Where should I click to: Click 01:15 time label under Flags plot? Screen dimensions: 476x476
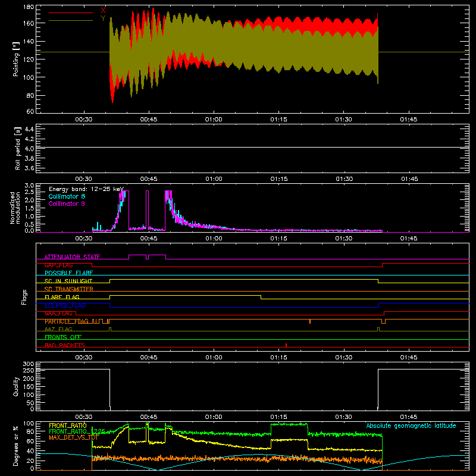pyautogui.click(x=278, y=358)
